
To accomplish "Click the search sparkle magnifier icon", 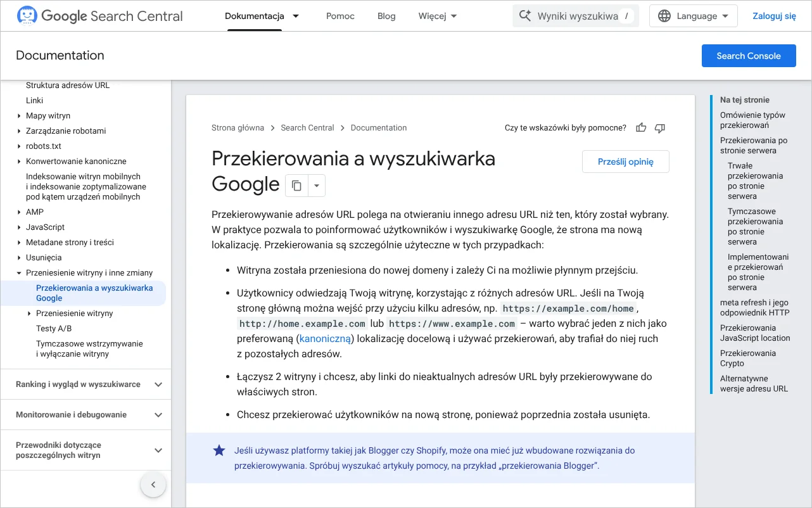I will click(x=524, y=16).
